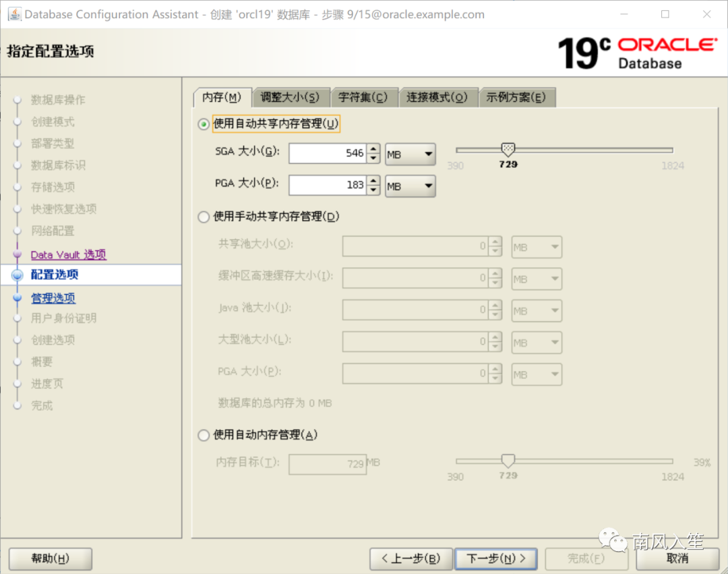Image resolution: width=728 pixels, height=574 pixels.
Task: Close the Database Configuration Assistant window
Action: [x=706, y=14]
